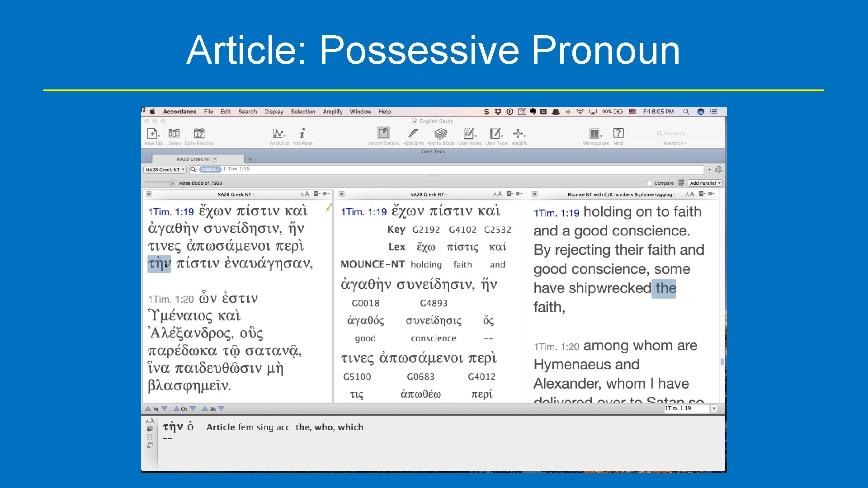
Task: Open a New Tab from toolbar
Action: 153,134
